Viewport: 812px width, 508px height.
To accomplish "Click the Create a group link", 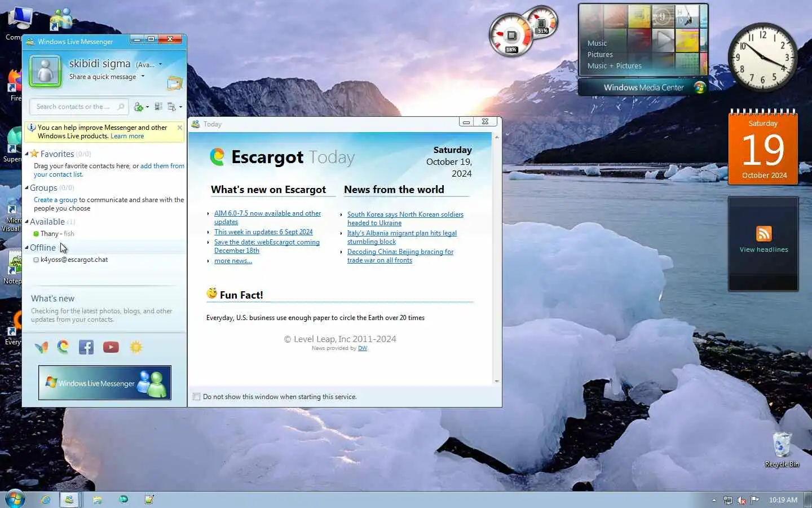I will [x=55, y=200].
